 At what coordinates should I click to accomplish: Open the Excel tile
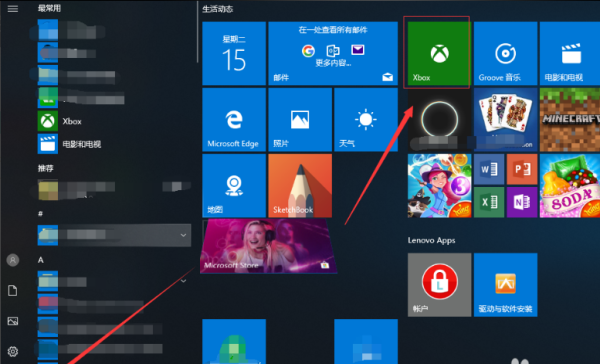click(489, 202)
